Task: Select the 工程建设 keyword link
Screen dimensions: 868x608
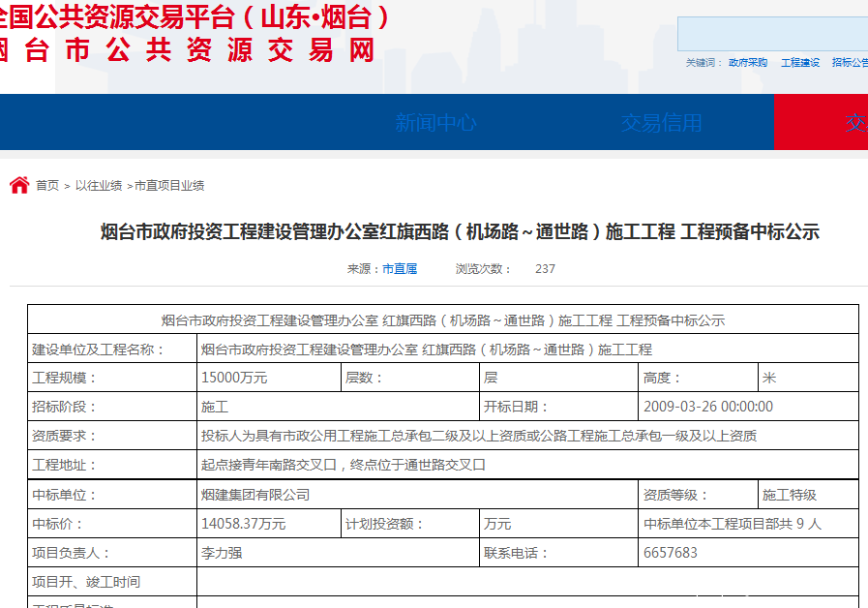Action: click(800, 62)
